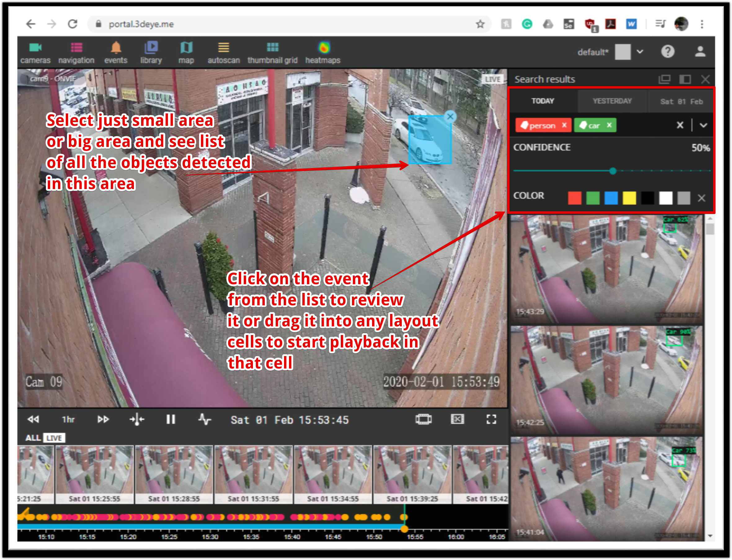Remove the person filter tag

point(564,125)
